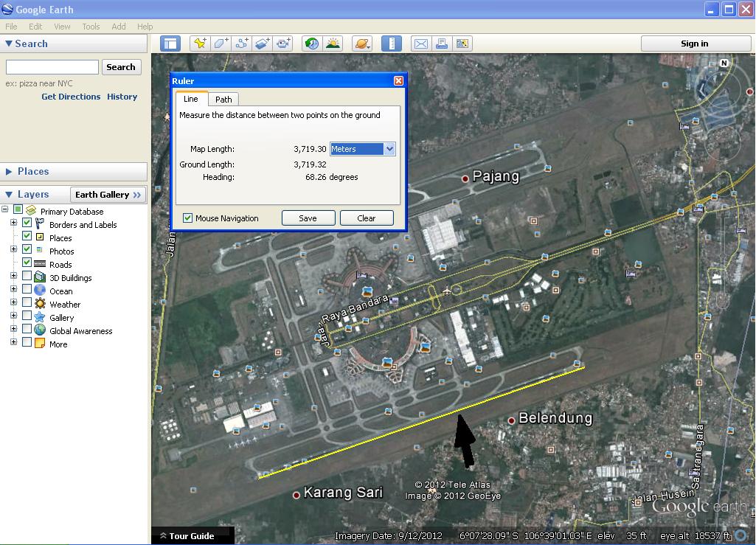
Task: Click the Weather sun layer icon
Action: click(40, 303)
